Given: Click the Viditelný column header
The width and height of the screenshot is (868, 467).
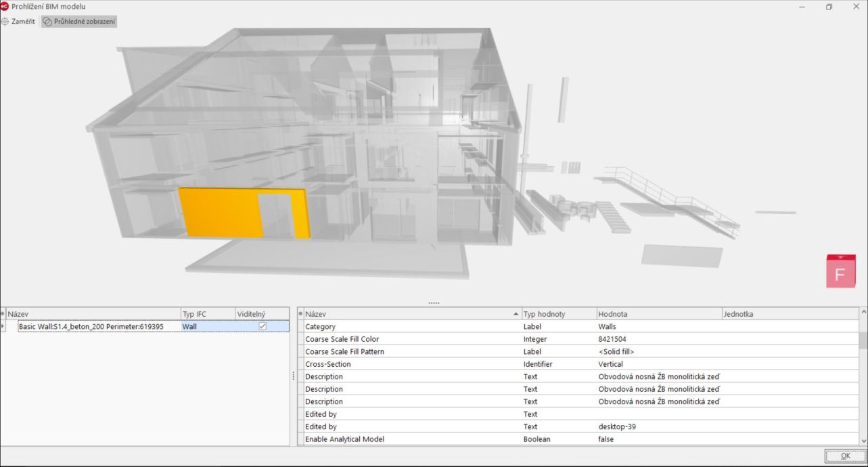Looking at the screenshot, I should [x=262, y=314].
